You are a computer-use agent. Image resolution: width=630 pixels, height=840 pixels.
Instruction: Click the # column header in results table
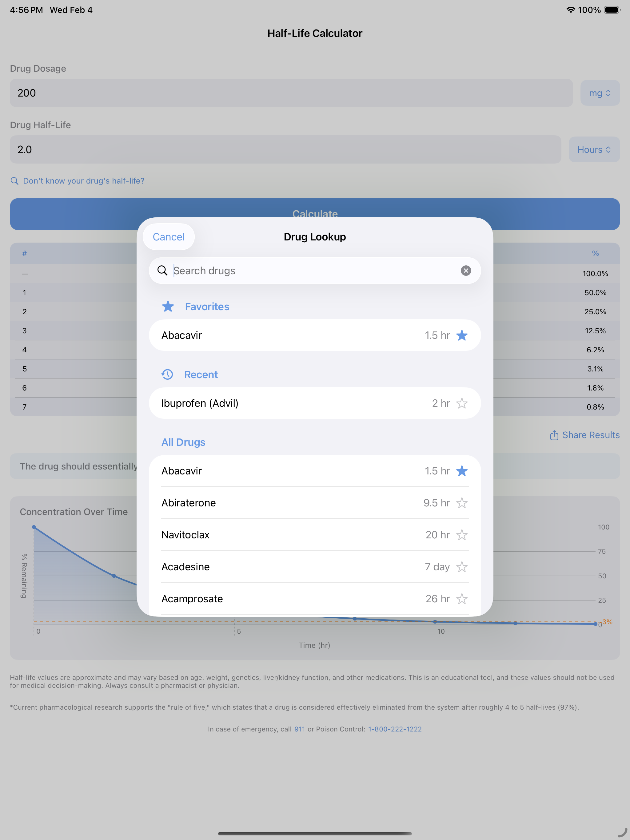pyautogui.click(x=24, y=253)
